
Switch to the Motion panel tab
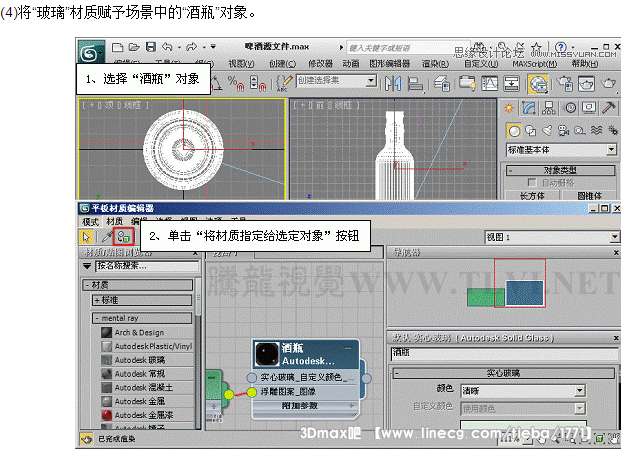pos(570,108)
